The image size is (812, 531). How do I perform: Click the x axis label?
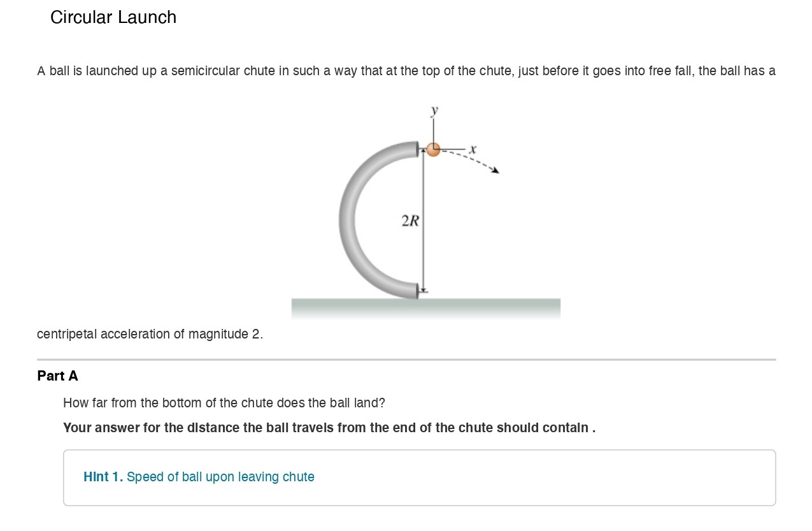(x=473, y=149)
